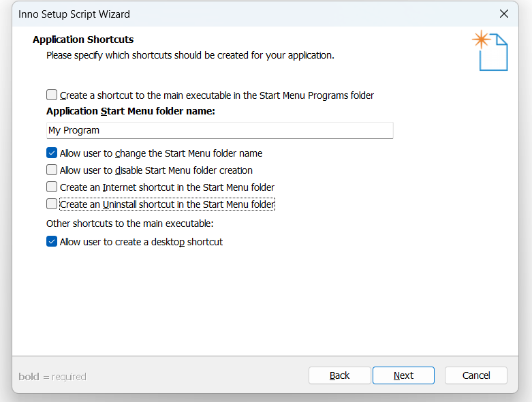
Task: Go to the Next wizard page
Action: [403, 375]
